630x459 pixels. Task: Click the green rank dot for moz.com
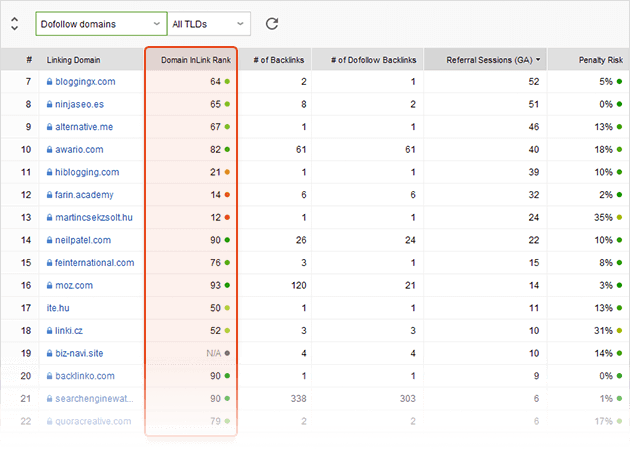point(228,285)
